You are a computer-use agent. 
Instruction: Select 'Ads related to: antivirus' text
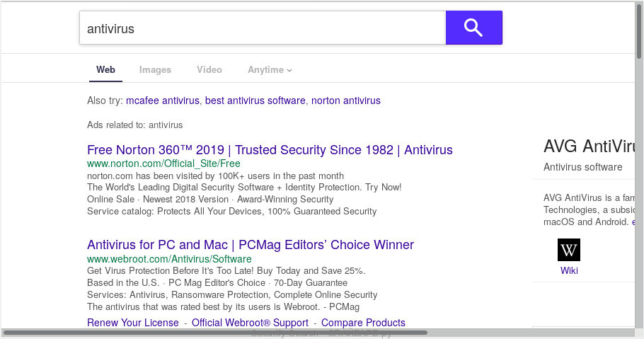click(x=134, y=125)
